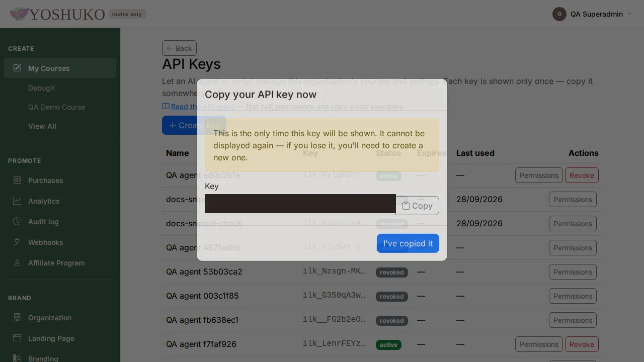Viewport: 644px width, 362px height.
Task: Click the Purchases sidebar icon
Action: tap(17, 180)
